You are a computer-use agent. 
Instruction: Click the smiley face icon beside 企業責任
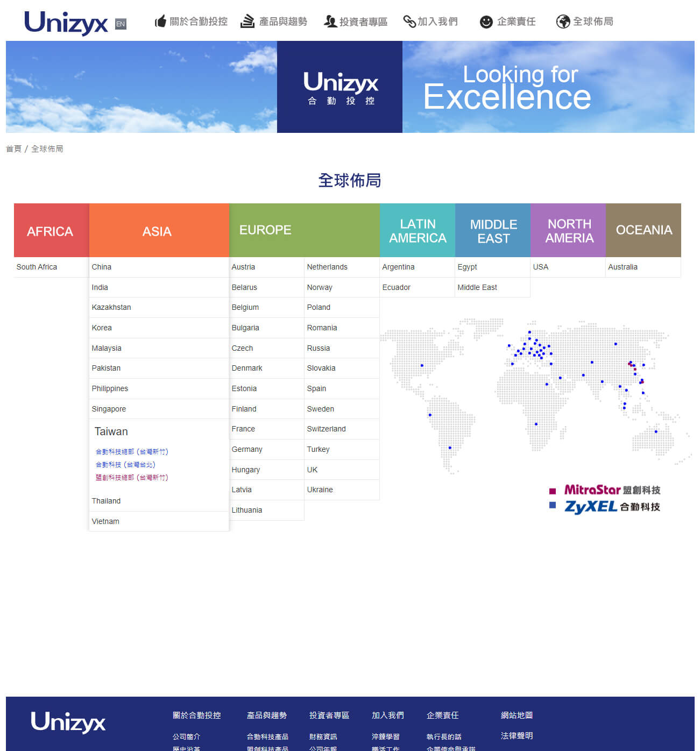[486, 22]
